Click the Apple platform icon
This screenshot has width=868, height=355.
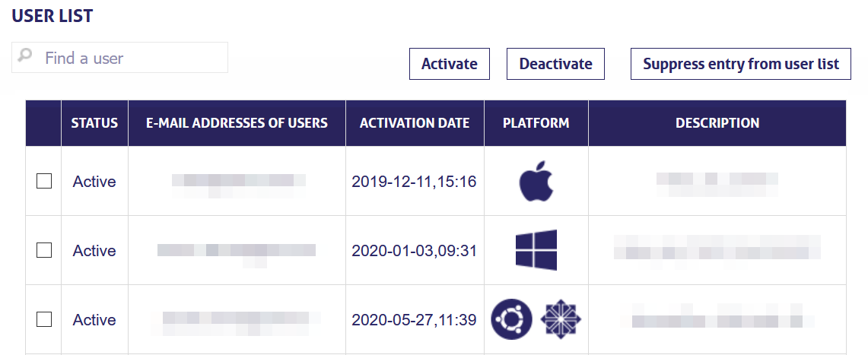(536, 182)
